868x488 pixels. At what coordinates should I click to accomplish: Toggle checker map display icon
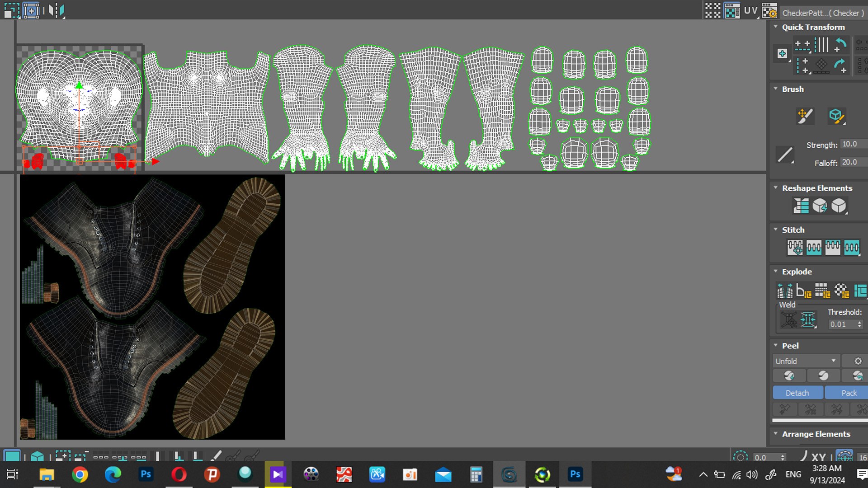732,10
